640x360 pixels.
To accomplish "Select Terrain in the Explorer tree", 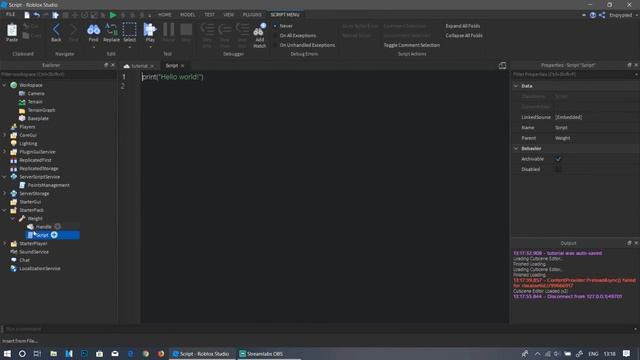I will click(x=35, y=102).
